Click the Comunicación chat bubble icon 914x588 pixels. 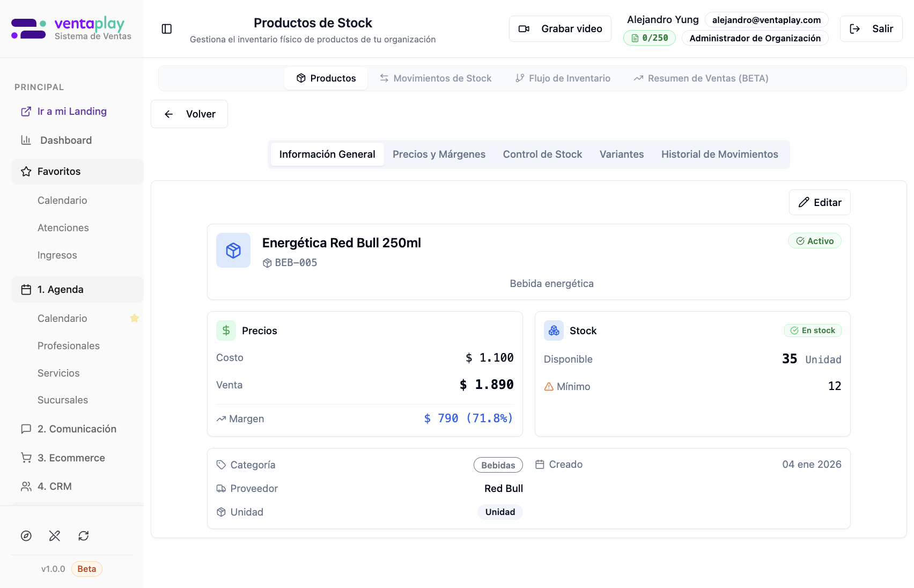click(26, 429)
